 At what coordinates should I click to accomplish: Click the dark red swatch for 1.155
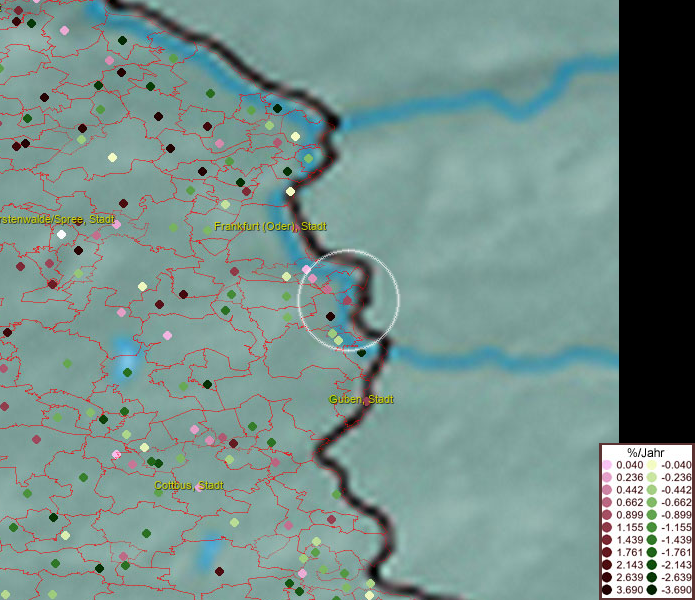coord(607,527)
